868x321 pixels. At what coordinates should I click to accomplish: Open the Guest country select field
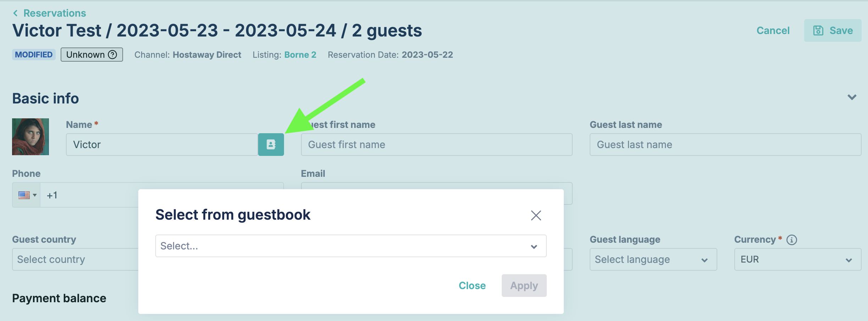click(x=76, y=259)
